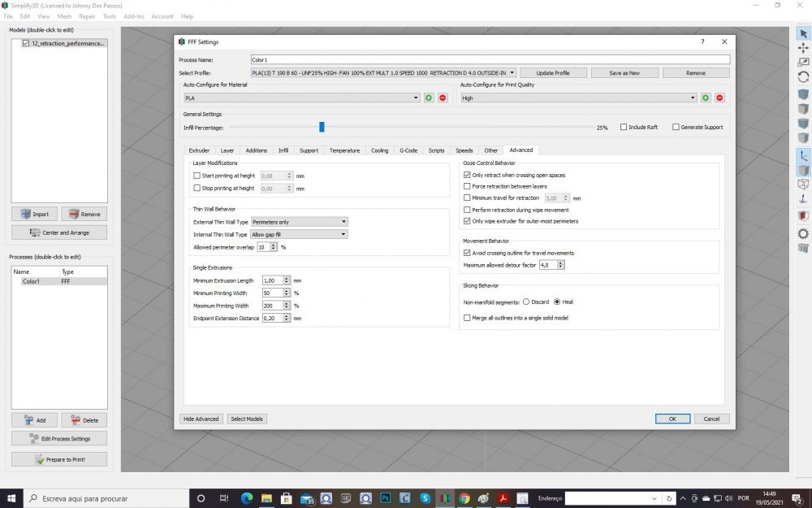Click the Maximum Printing Width spinner
Screen dimensions: 812x508
[x=277, y=306]
